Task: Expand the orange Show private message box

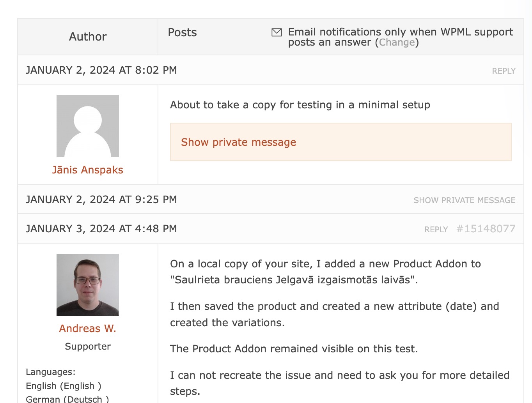Action: click(x=239, y=142)
